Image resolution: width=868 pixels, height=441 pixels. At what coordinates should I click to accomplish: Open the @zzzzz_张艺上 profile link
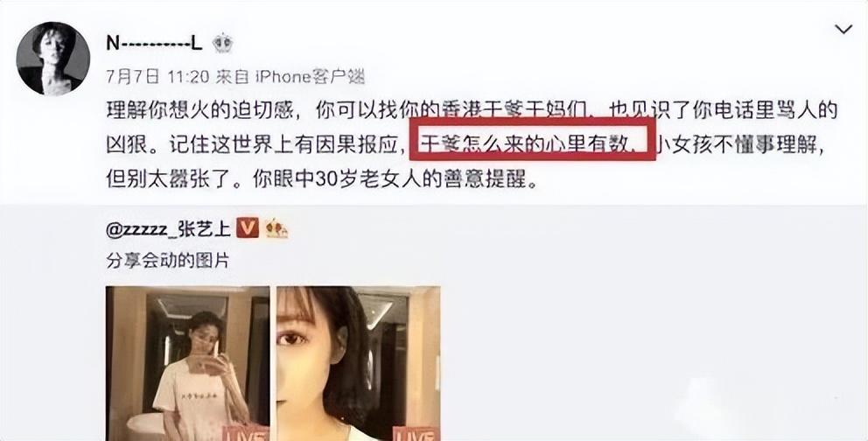(x=168, y=228)
